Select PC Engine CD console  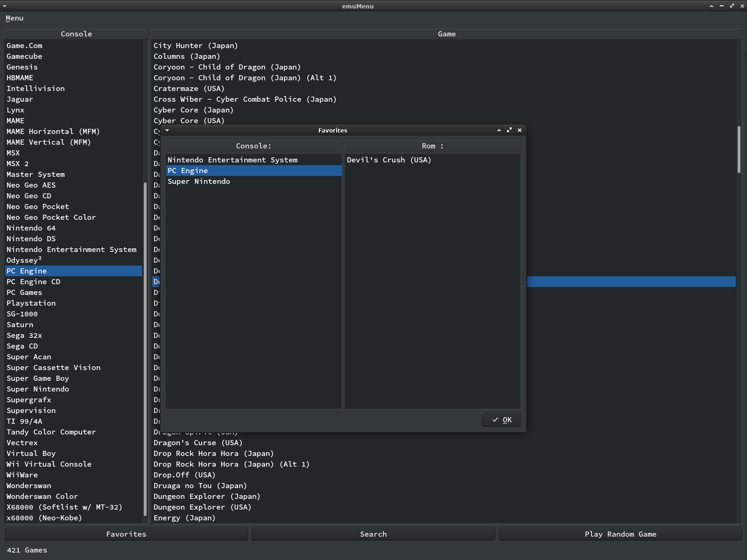(x=73, y=282)
